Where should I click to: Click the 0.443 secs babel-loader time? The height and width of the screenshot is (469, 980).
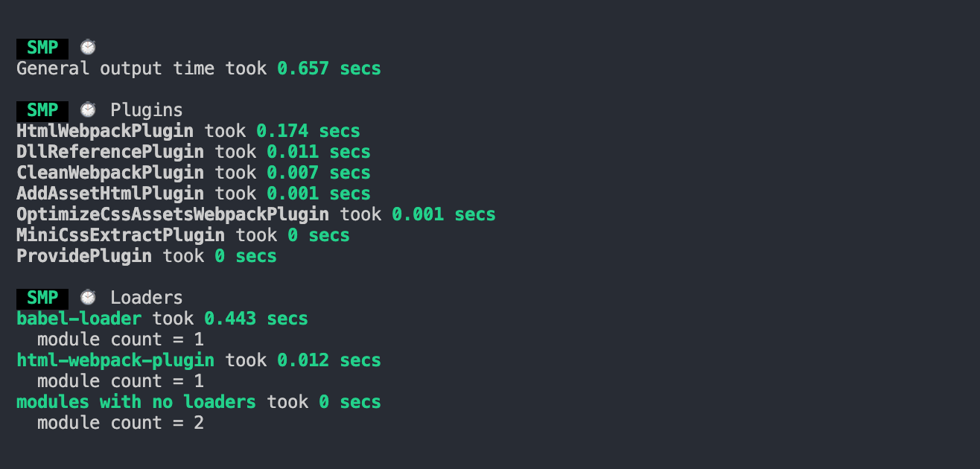pos(256,319)
